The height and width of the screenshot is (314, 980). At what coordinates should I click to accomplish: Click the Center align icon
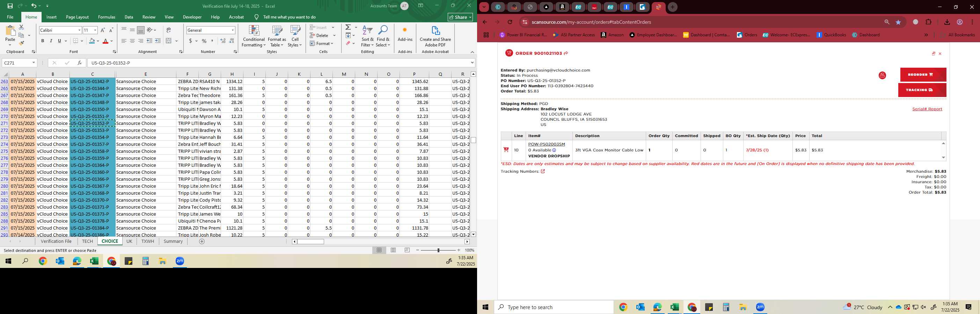tap(132, 41)
